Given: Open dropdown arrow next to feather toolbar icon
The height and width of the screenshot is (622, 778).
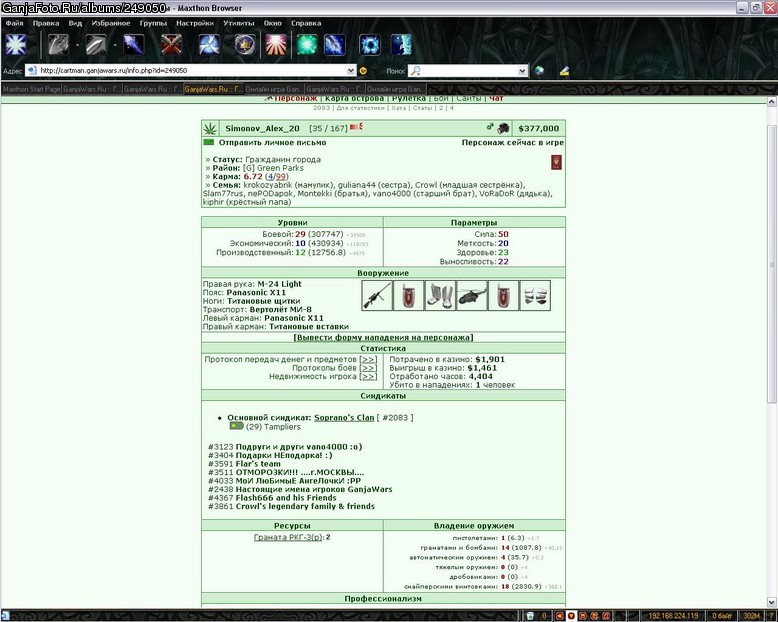Looking at the screenshot, I should click(115, 45).
